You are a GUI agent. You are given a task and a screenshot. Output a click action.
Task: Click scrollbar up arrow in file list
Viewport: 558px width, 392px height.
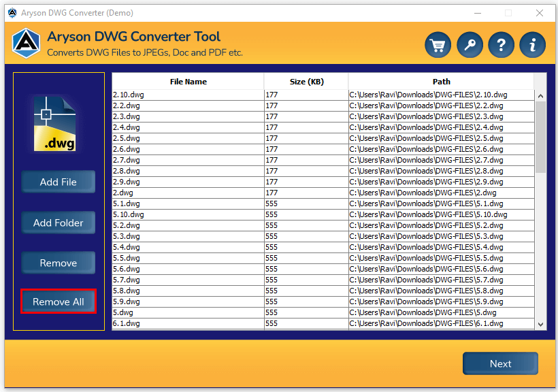540,96
